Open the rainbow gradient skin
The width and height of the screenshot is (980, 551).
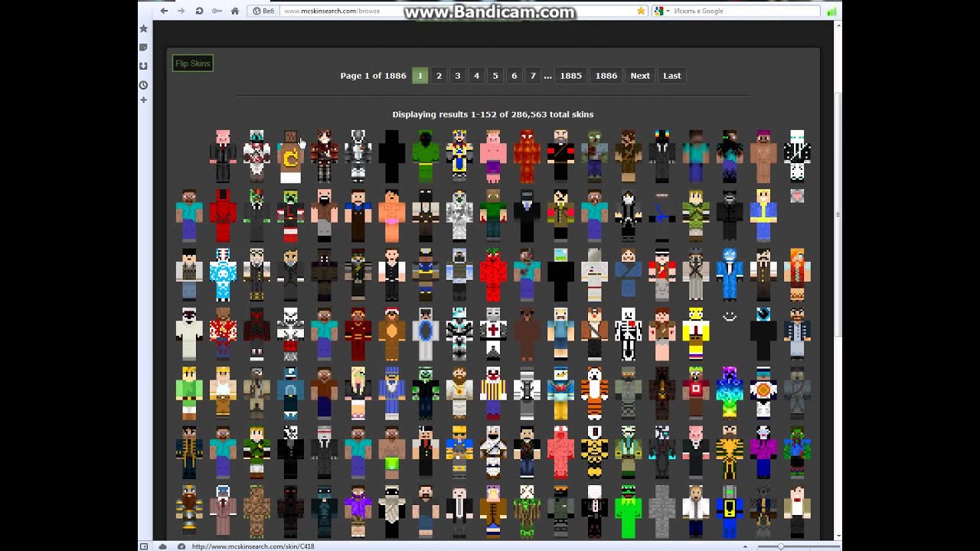point(729,393)
